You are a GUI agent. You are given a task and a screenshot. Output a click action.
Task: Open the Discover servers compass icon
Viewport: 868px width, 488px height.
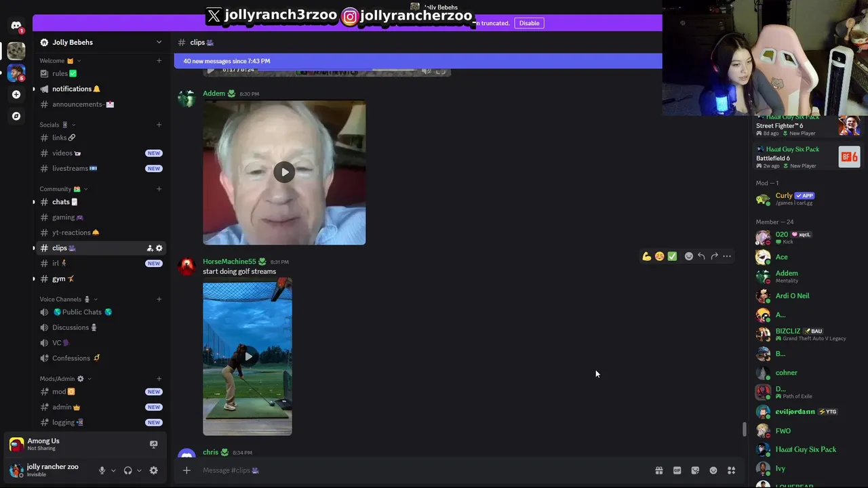pos(16,116)
